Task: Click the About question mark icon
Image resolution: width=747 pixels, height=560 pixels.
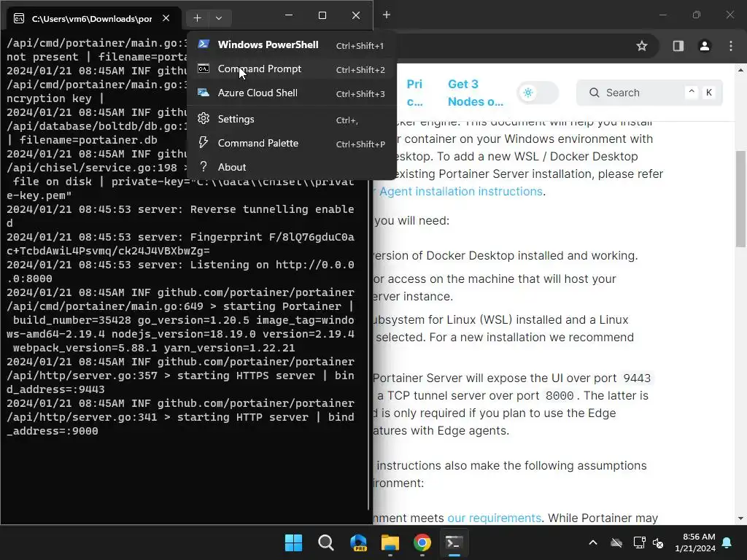Action: [204, 167]
